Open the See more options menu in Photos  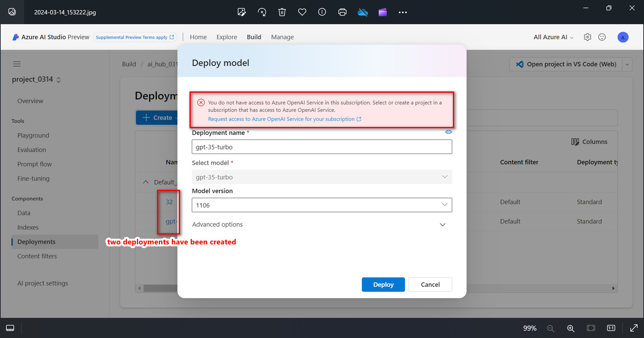(402, 12)
